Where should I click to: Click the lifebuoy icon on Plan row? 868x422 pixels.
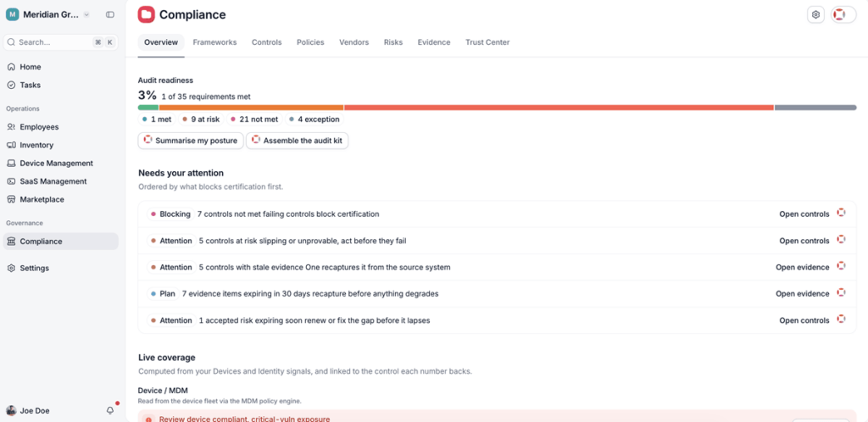[841, 292]
